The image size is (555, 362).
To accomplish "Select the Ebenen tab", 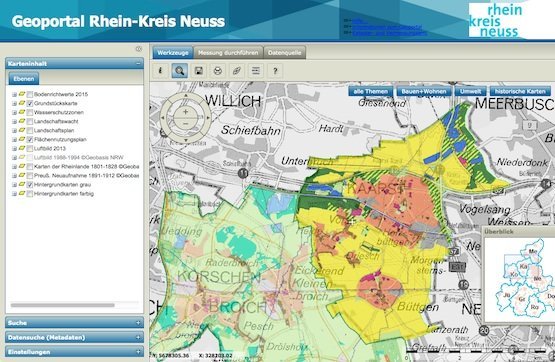I will 24,79.
